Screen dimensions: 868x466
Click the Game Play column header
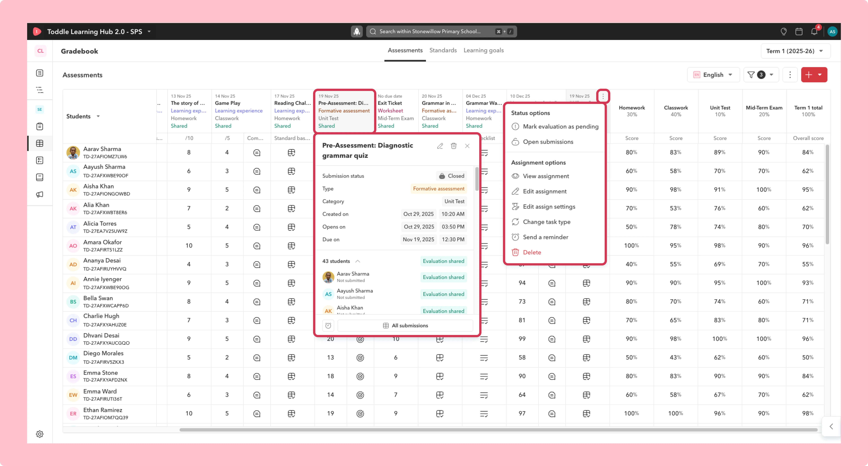[241, 111]
